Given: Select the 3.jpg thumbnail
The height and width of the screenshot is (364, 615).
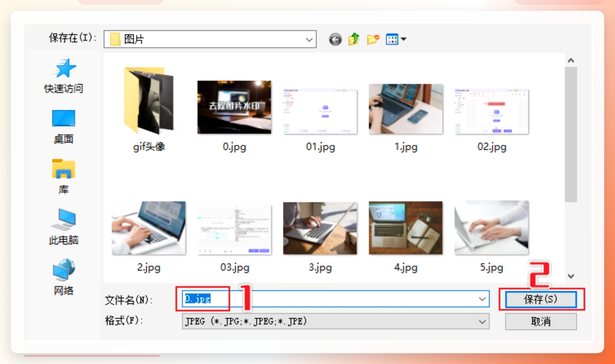Looking at the screenshot, I should 320,228.
